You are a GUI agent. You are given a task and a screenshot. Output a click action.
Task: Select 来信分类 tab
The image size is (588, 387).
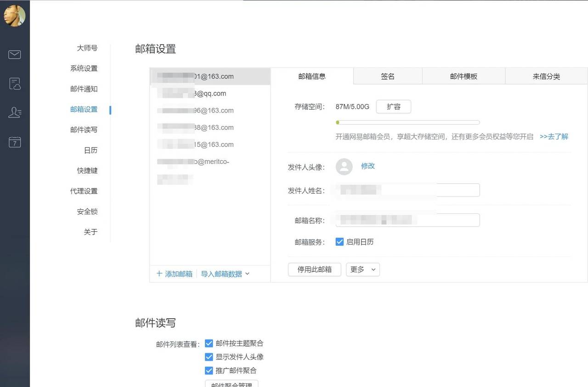click(546, 76)
